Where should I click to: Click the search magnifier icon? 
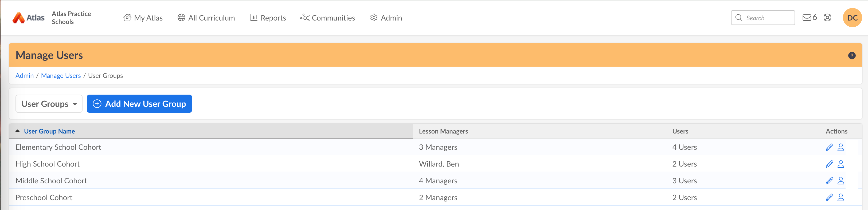point(739,18)
